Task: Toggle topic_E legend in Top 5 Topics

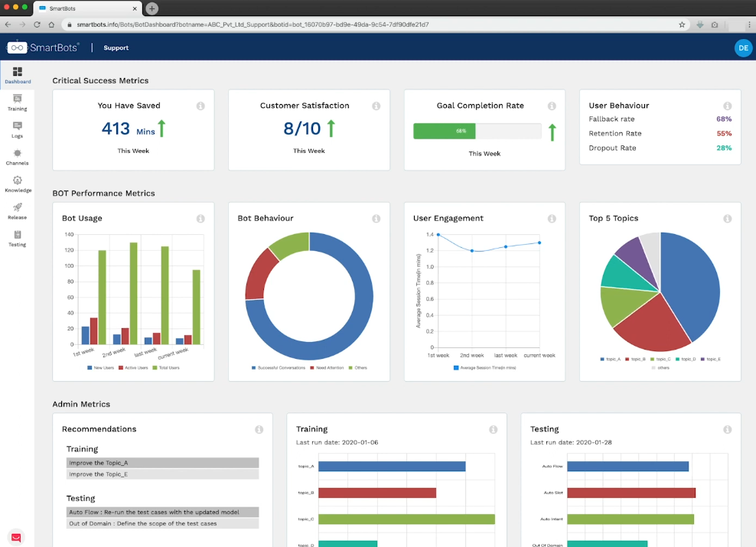Action: (x=711, y=359)
